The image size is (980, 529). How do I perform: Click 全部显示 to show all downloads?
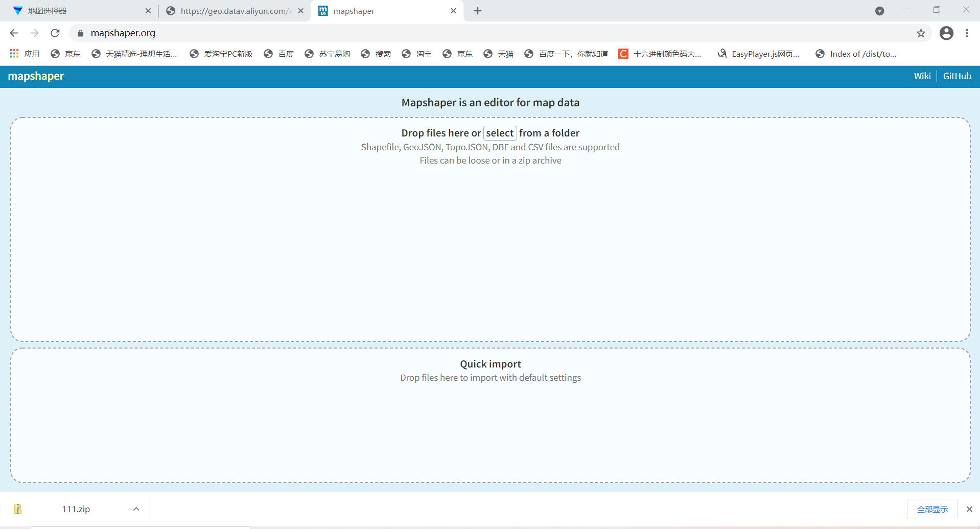pos(932,509)
